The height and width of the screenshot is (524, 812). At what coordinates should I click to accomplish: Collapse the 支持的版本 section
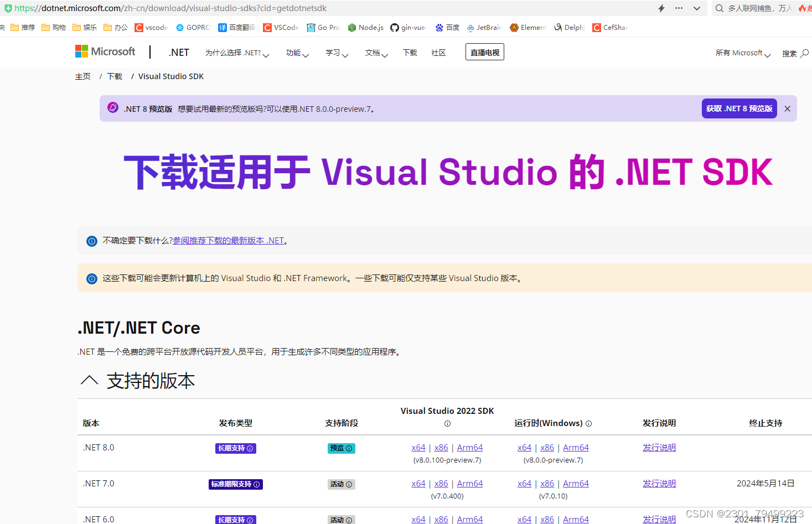(x=89, y=380)
